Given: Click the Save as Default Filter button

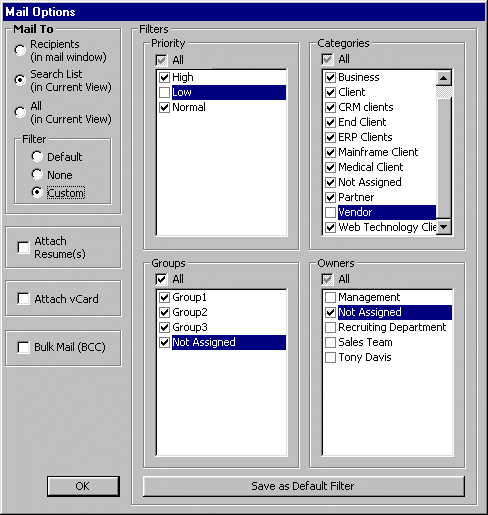Looking at the screenshot, I should pyautogui.click(x=303, y=486).
